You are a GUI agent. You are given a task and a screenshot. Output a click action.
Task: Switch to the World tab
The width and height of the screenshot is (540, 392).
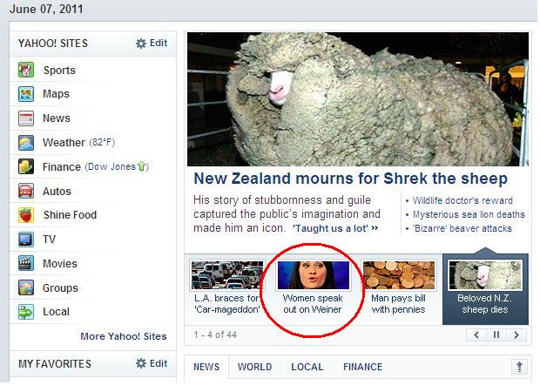point(254,367)
